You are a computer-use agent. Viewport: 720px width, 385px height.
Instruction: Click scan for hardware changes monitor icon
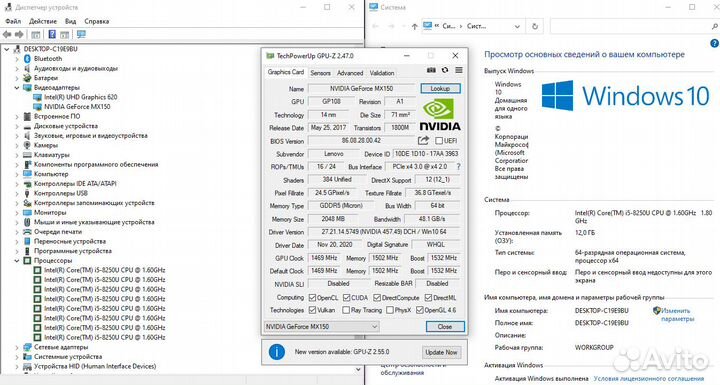[x=81, y=34]
